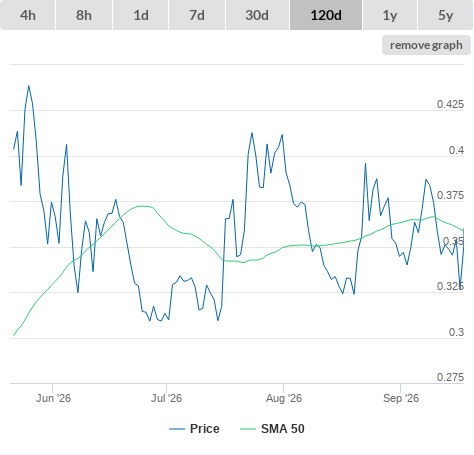Image resolution: width=474 pixels, height=455 pixels.
Task: Select the 30d time range
Action: tap(257, 15)
